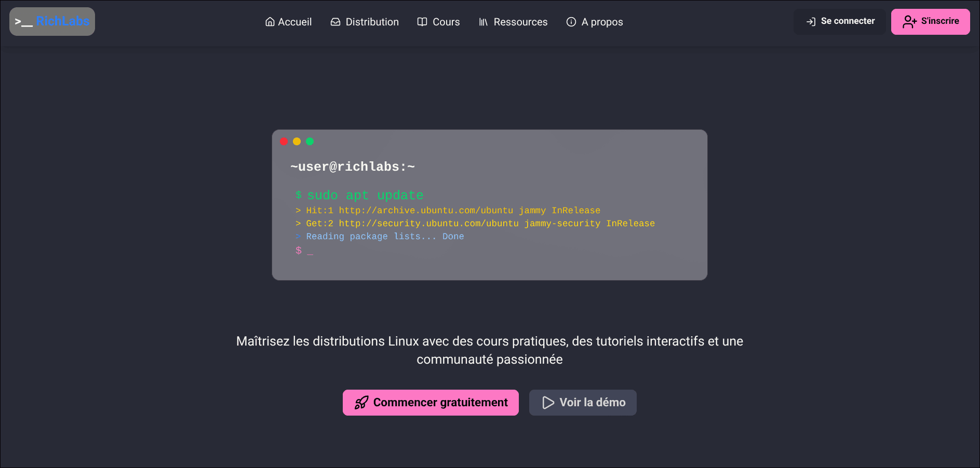980x468 pixels.
Task: Click the ~user@richlabs:~ terminal title
Action: click(x=353, y=167)
